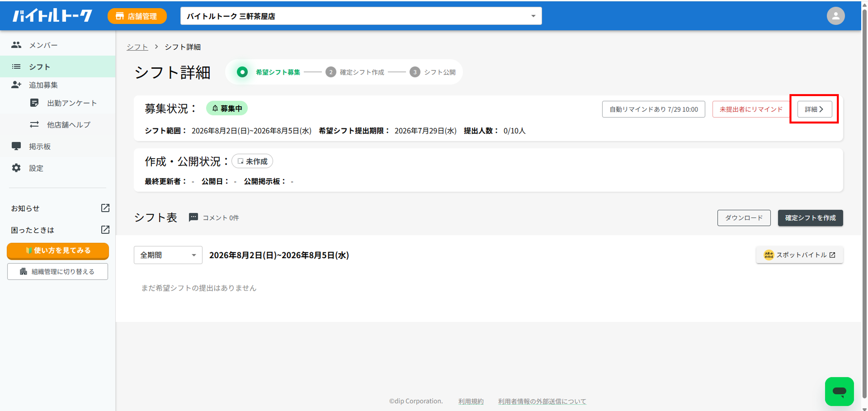Open the 全期間 period dropdown

168,255
